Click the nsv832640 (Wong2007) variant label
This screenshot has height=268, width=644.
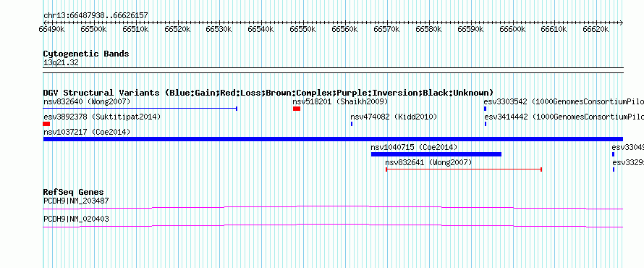coord(87,101)
